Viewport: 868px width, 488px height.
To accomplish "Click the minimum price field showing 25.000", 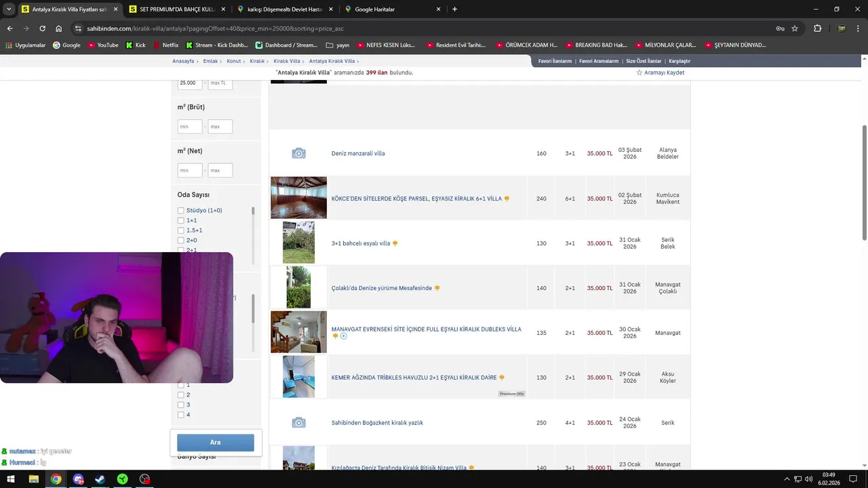I will click(190, 83).
